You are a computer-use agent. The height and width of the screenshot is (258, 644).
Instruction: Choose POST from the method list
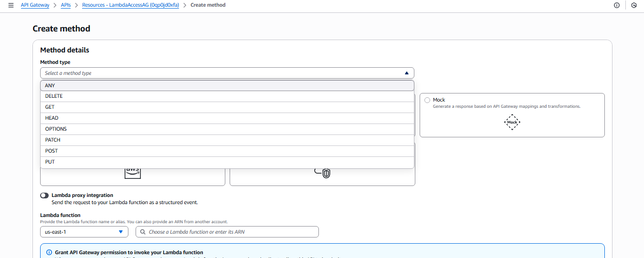tap(227, 151)
